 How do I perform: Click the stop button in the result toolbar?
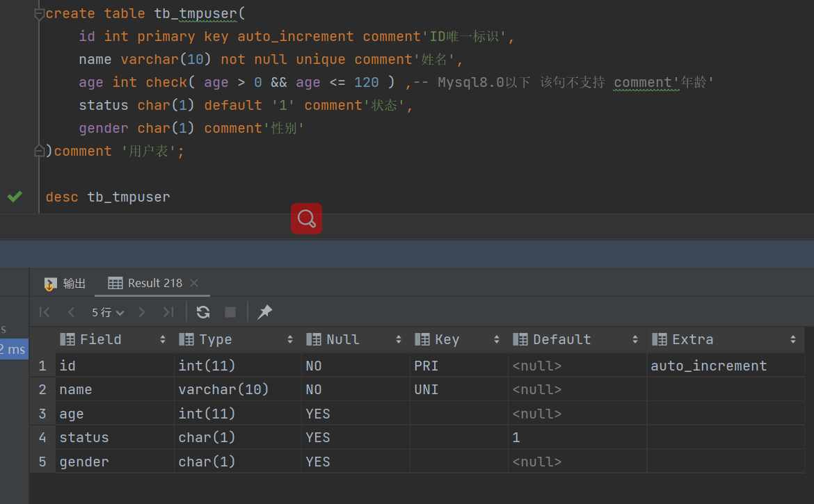coord(230,312)
